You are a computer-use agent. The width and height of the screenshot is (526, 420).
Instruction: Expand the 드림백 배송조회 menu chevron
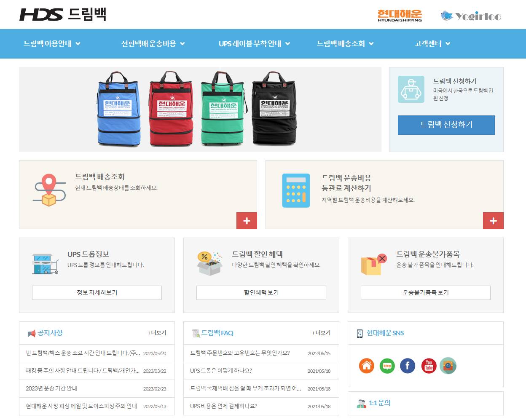[371, 44]
